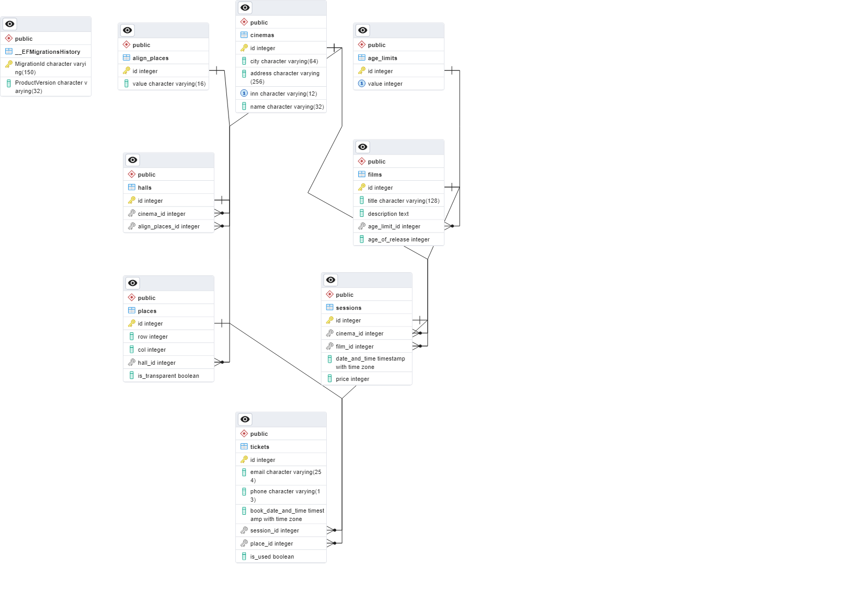Click foreign key icon of places hall_id
The width and height of the screenshot is (868, 602).
coord(131,363)
